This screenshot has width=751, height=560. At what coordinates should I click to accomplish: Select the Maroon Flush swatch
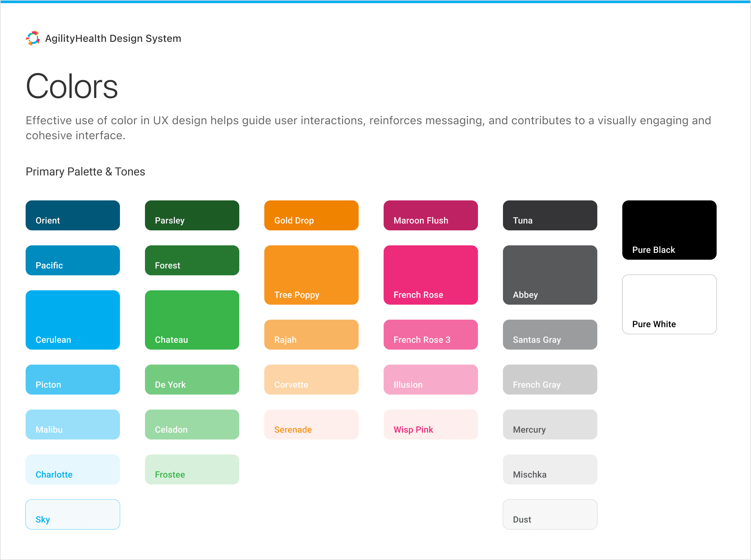tap(430, 215)
